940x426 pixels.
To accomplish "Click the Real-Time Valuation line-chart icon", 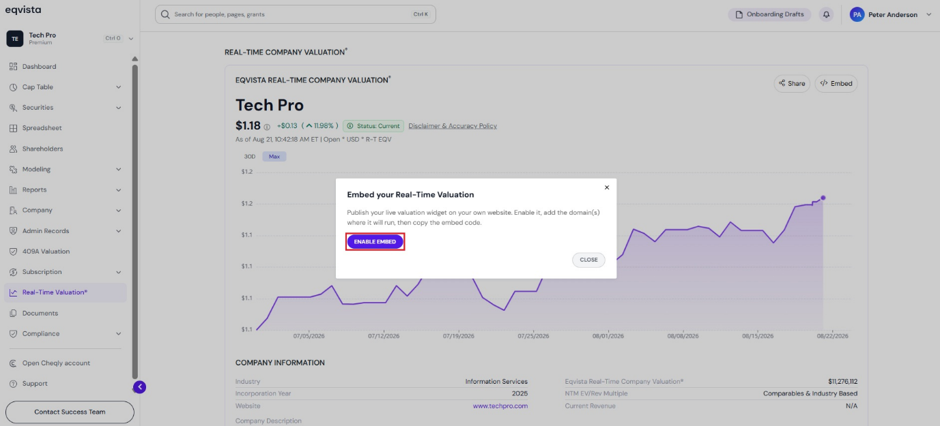I will [13, 292].
